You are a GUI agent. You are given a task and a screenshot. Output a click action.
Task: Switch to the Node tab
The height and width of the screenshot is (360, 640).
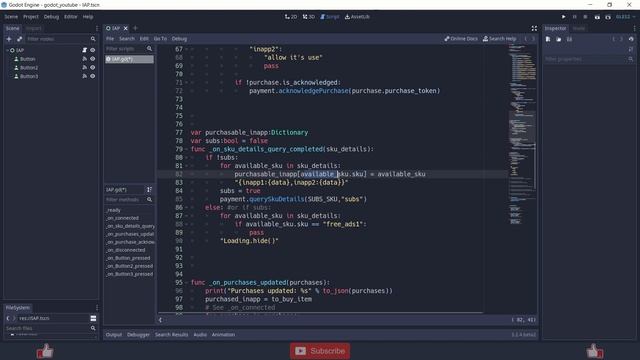coord(579,28)
